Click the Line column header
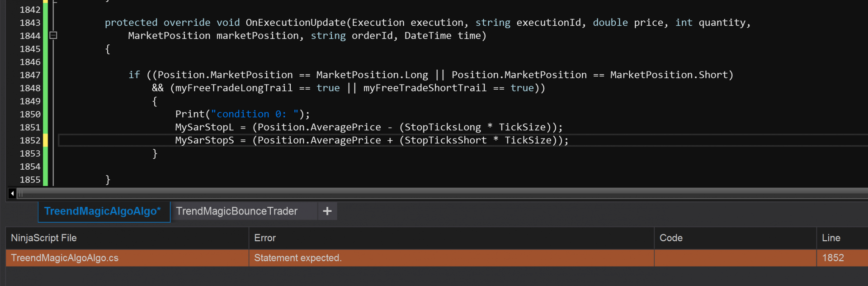Screen dimensions: 868x286 pyautogui.click(x=841, y=238)
